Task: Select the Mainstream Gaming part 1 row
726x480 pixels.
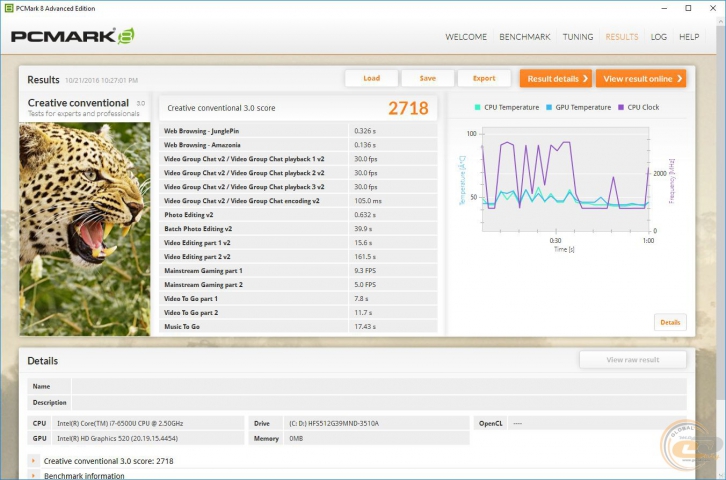Action: 298,270
